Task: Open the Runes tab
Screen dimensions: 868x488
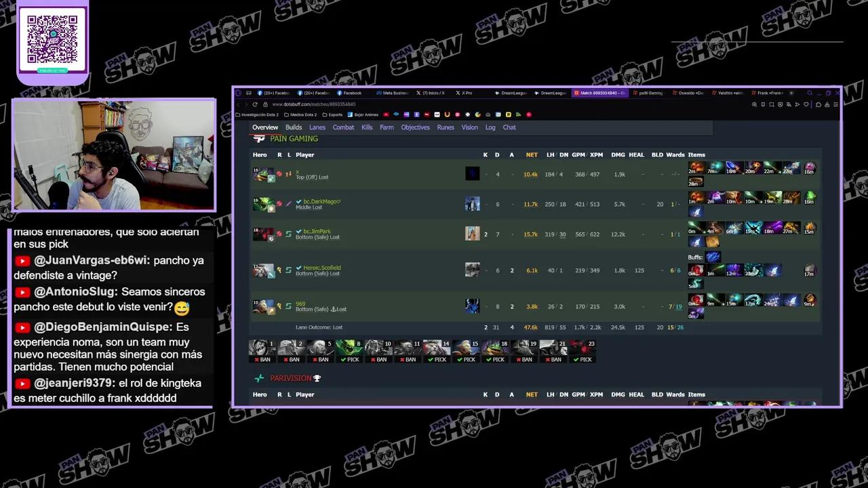Action: 446,127
